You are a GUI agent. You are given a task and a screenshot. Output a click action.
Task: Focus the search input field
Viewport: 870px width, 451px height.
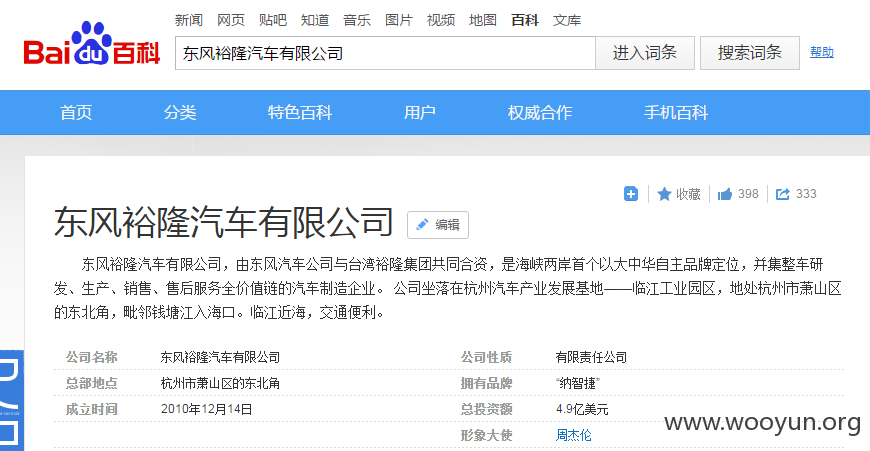click(x=385, y=53)
